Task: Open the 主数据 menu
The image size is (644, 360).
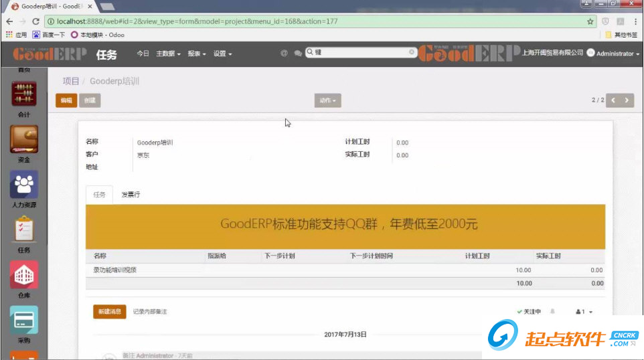Action: point(168,54)
